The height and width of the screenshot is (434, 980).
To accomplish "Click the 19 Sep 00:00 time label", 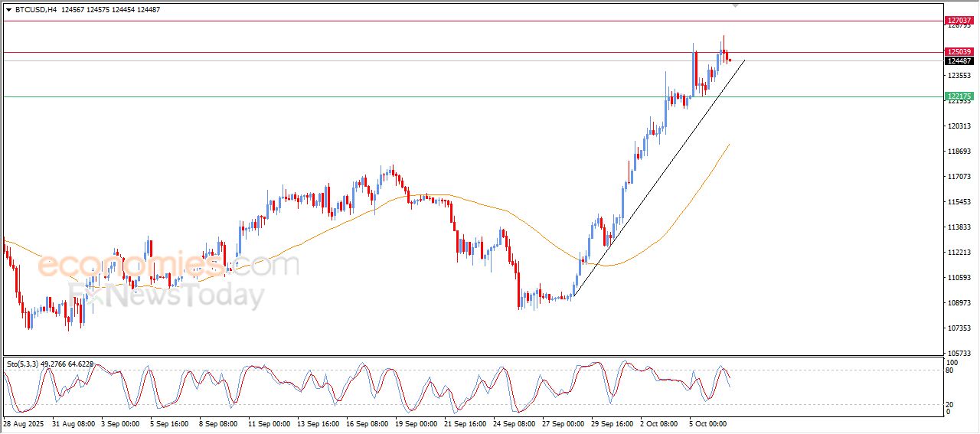I will (416, 423).
